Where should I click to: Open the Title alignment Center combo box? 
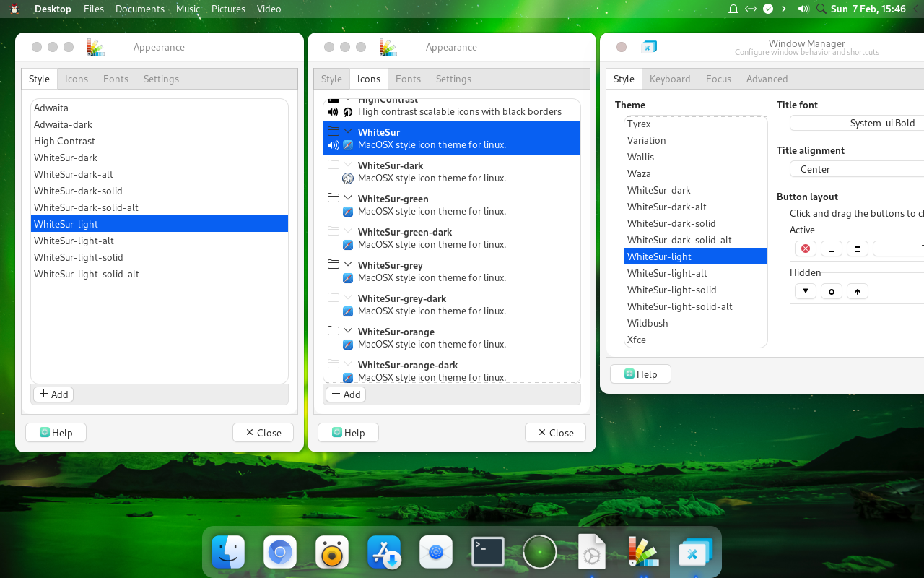point(857,169)
